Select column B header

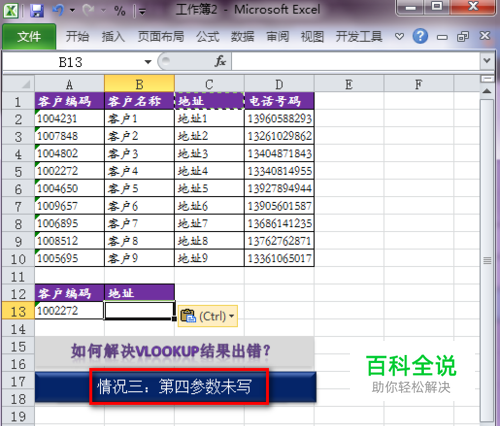tap(139, 84)
